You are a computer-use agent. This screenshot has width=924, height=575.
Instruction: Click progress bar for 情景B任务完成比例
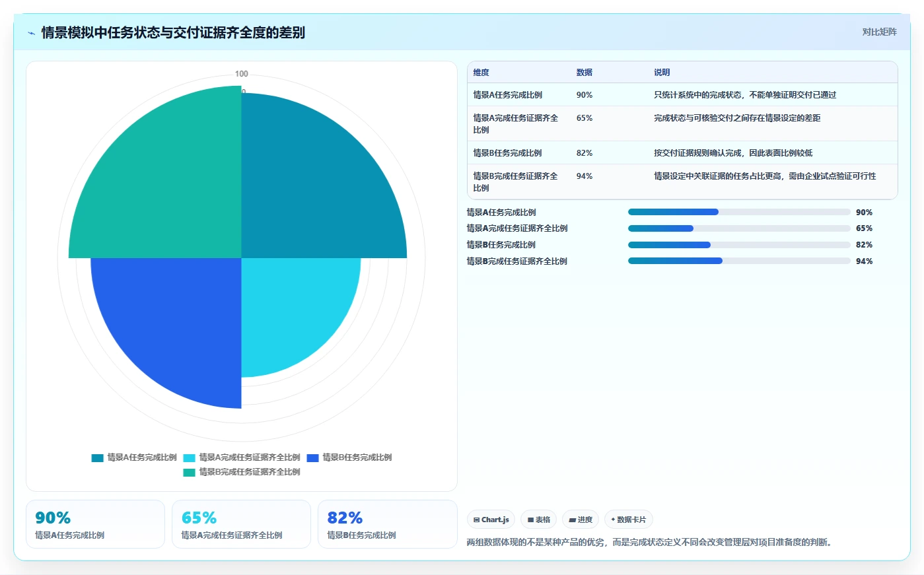tap(739, 245)
